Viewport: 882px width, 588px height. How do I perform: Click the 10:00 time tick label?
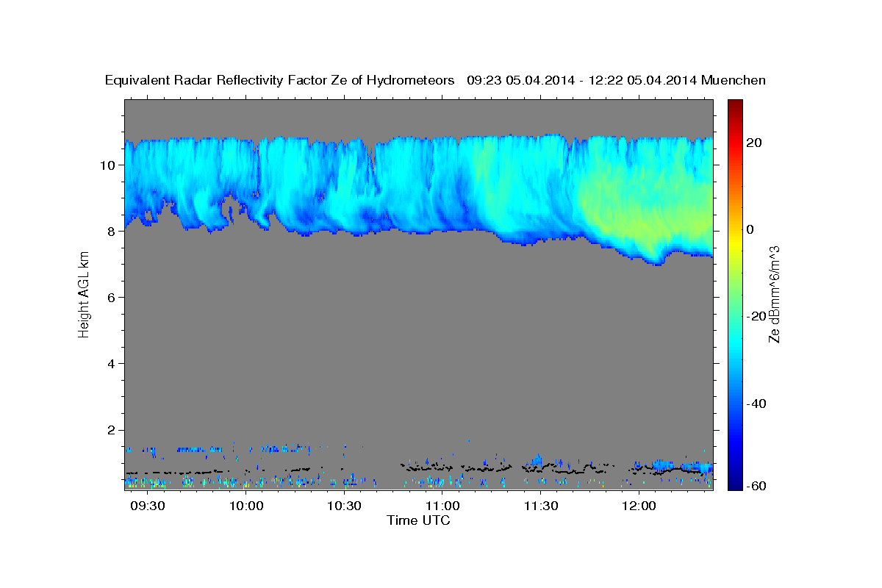coord(247,506)
